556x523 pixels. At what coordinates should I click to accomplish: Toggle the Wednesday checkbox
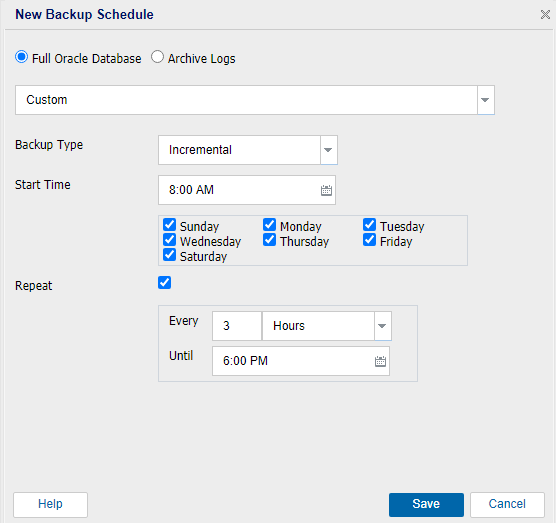(x=169, y=240)
